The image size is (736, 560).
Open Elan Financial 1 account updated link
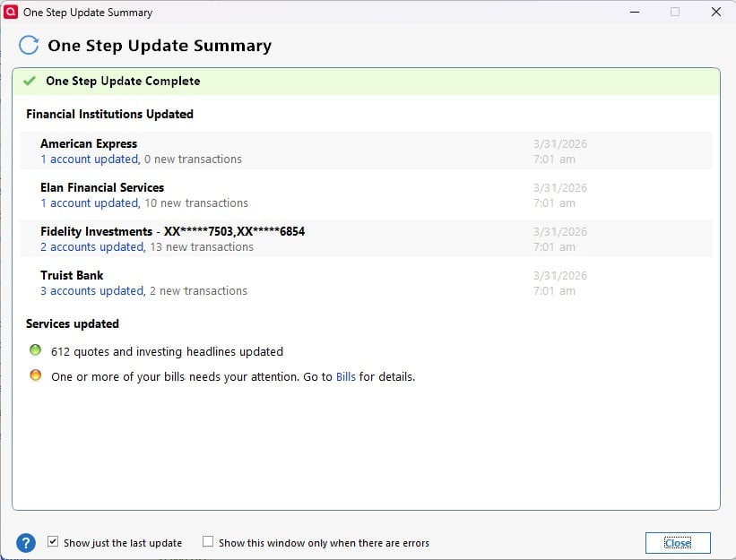(91, 203)
